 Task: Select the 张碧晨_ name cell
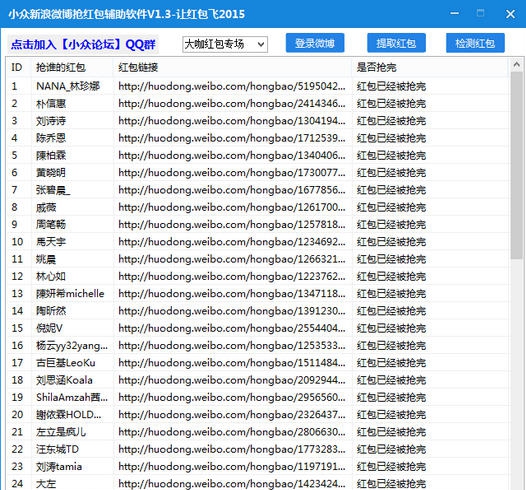[x=53, y=190]
